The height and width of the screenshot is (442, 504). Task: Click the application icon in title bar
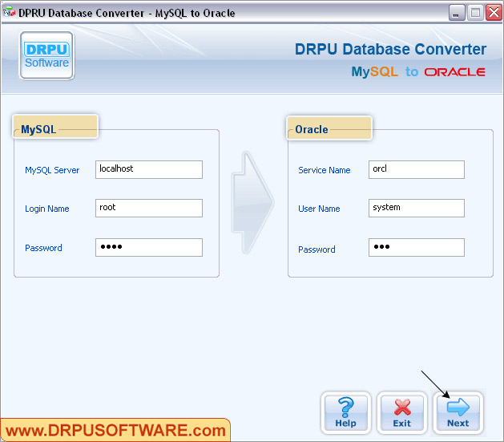[x=9, y=12]
